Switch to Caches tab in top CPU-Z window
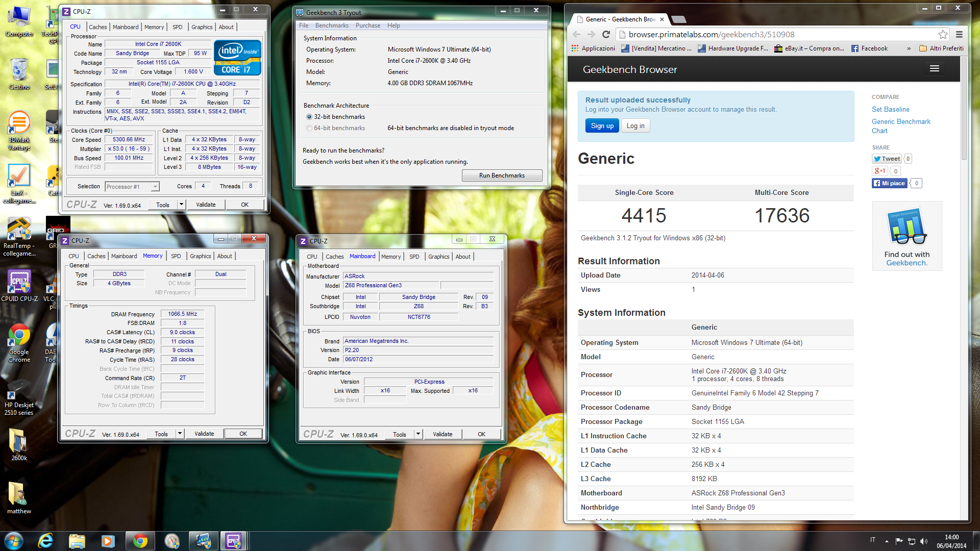The width and height of the screenshot is (980, 551). click(x=97, y=27)
